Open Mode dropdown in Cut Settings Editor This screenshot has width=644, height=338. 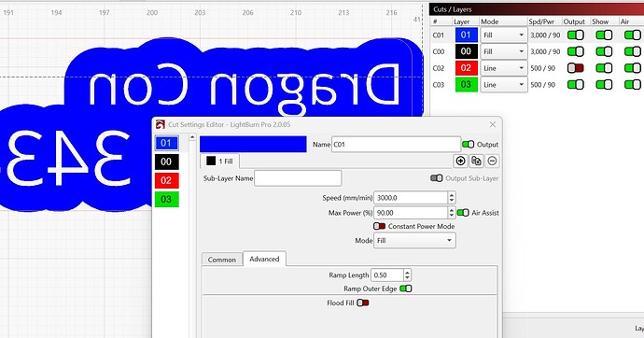[414, 241]
